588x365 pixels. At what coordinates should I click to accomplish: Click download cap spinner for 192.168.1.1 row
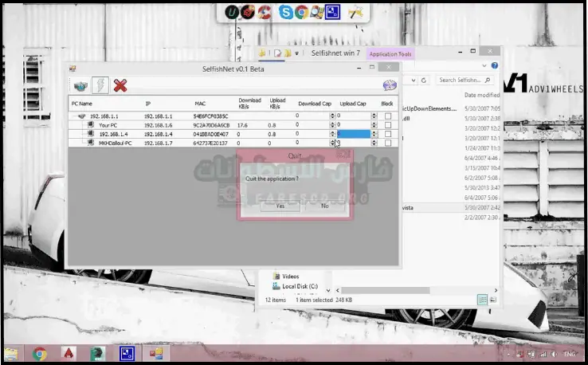tap(332, 116)
